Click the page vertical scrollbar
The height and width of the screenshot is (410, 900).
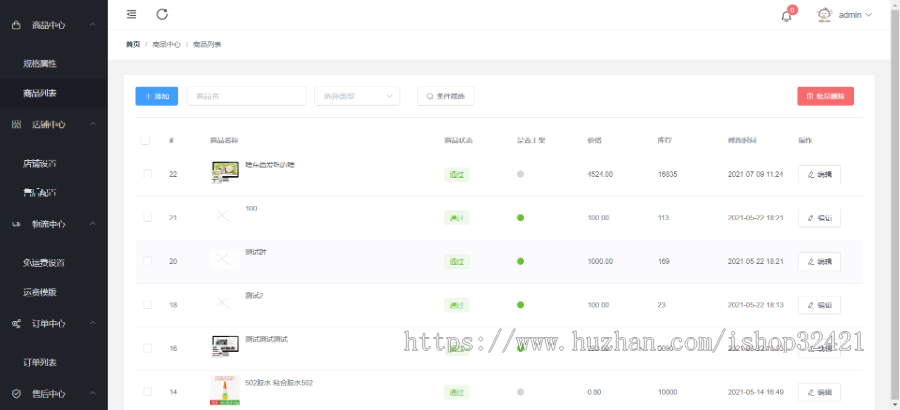coord(895,205)
